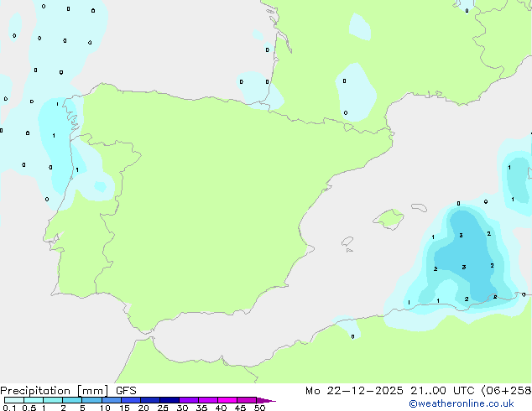532x411 pixels.
Task: Click the legend label "30"
Action: coord(182,408)
